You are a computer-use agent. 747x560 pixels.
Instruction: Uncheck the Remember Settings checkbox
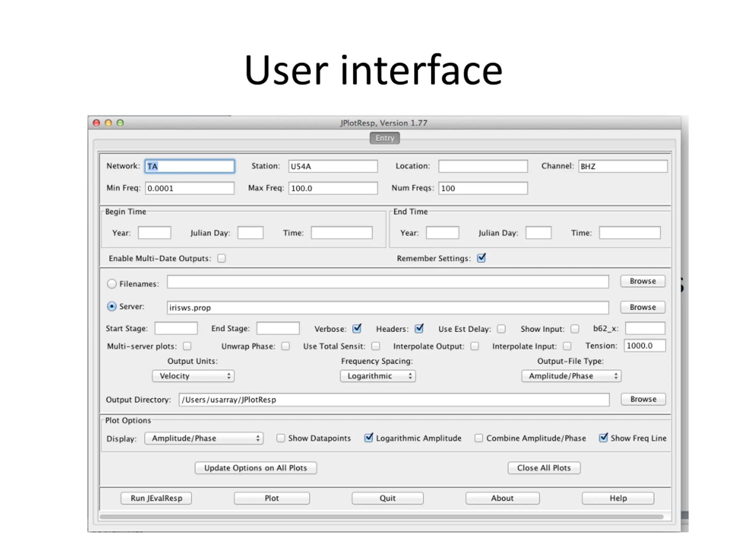click(x=481, y=258)
